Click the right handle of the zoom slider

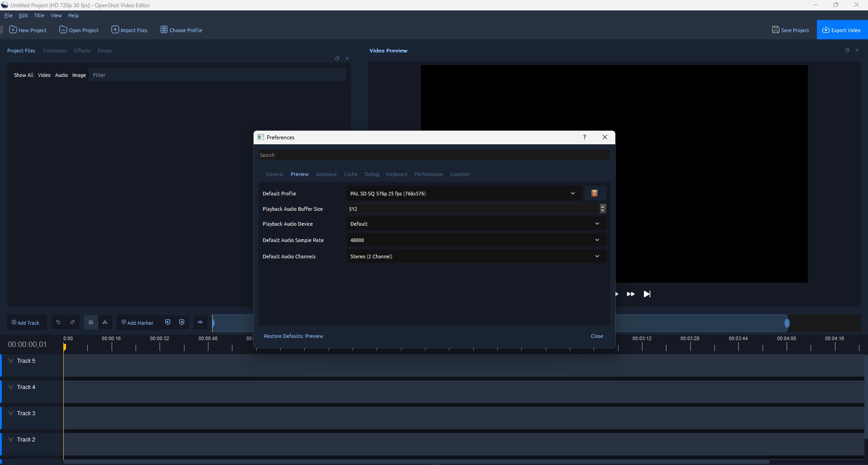[x=787, y=323]
